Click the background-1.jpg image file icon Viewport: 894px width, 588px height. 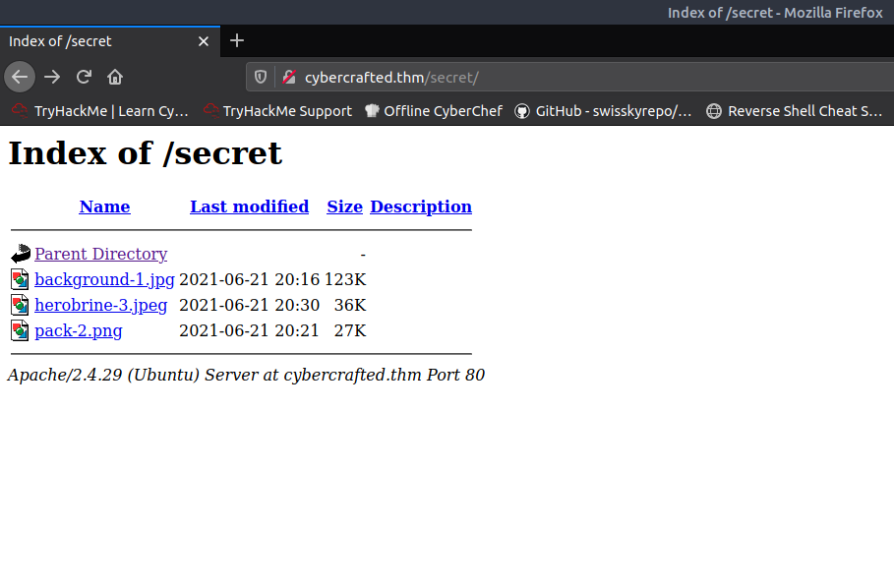(21, 279)
